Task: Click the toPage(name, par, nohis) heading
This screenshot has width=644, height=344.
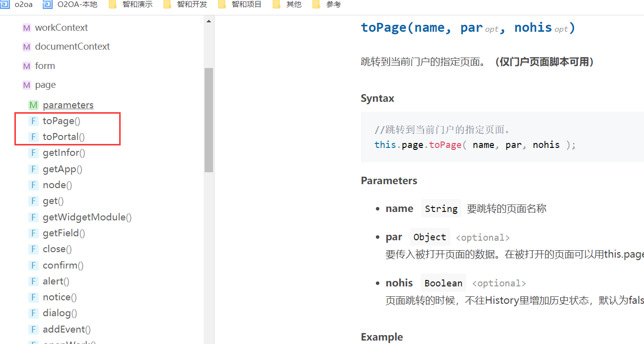Action: pos(468,27)
